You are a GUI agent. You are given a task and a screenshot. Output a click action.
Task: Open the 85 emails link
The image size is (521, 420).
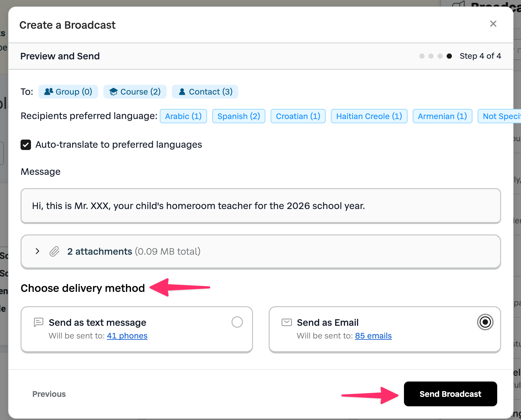point(373,336)
